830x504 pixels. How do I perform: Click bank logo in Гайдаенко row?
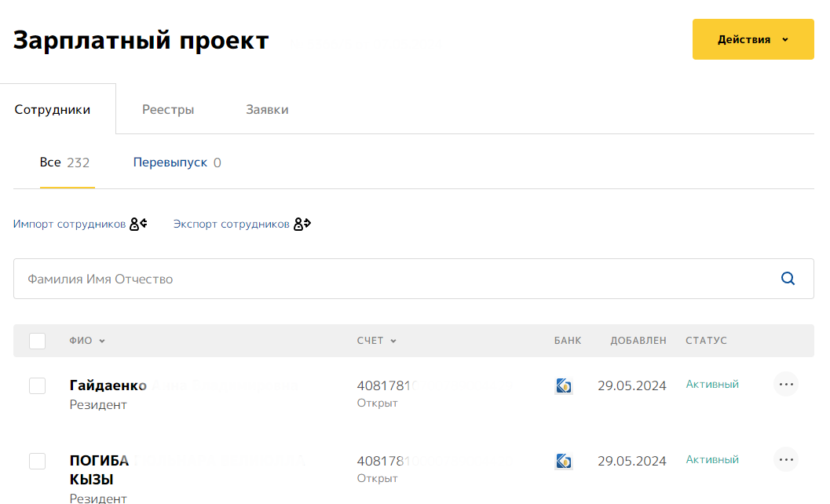563,385
